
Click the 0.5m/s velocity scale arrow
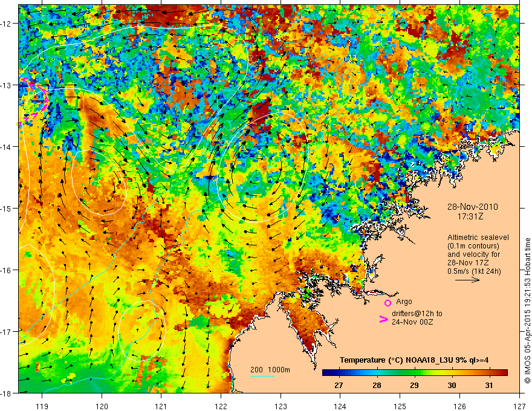[x=467, y=280]
